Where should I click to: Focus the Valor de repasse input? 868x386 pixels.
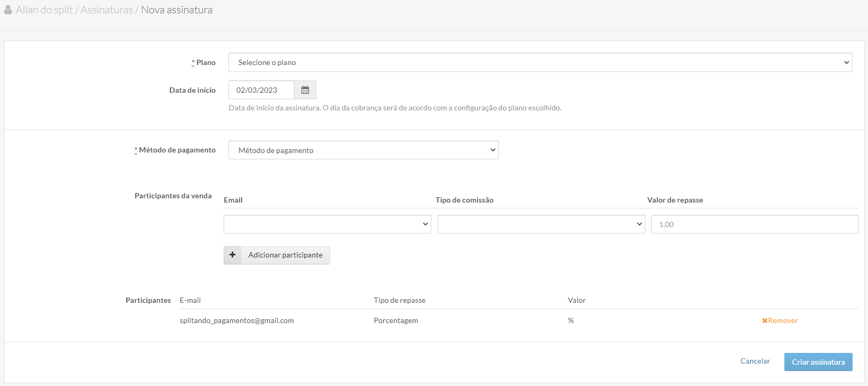tap(755, 224)
